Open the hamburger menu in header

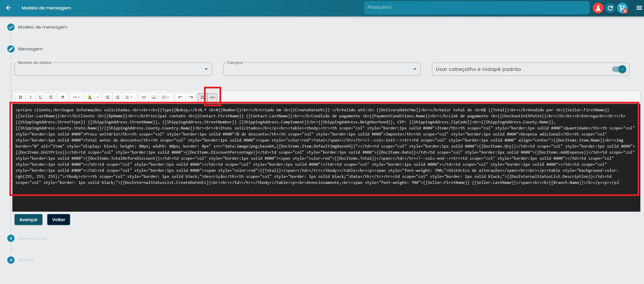[639, 8]
